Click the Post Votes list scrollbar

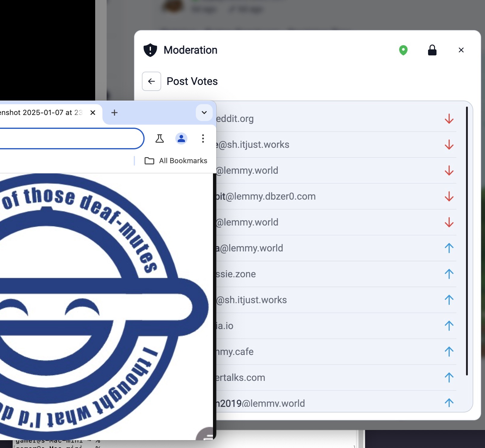tap(467, 241)
